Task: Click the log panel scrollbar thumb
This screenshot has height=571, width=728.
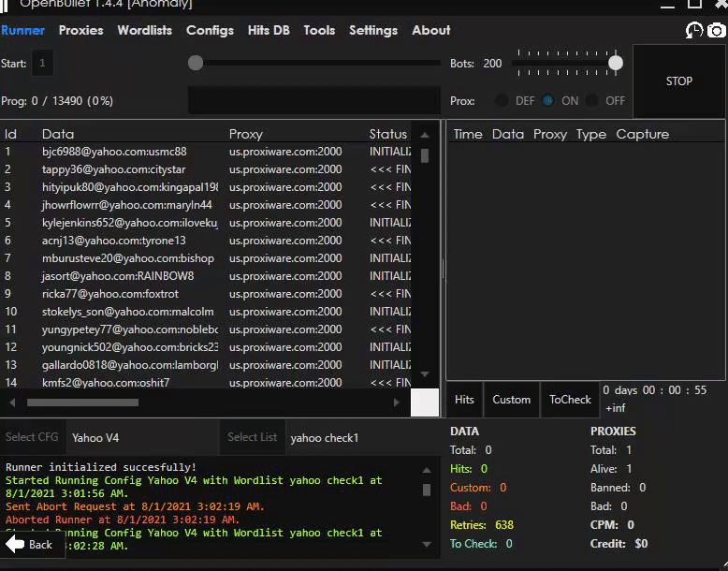Action: [426, 490]
